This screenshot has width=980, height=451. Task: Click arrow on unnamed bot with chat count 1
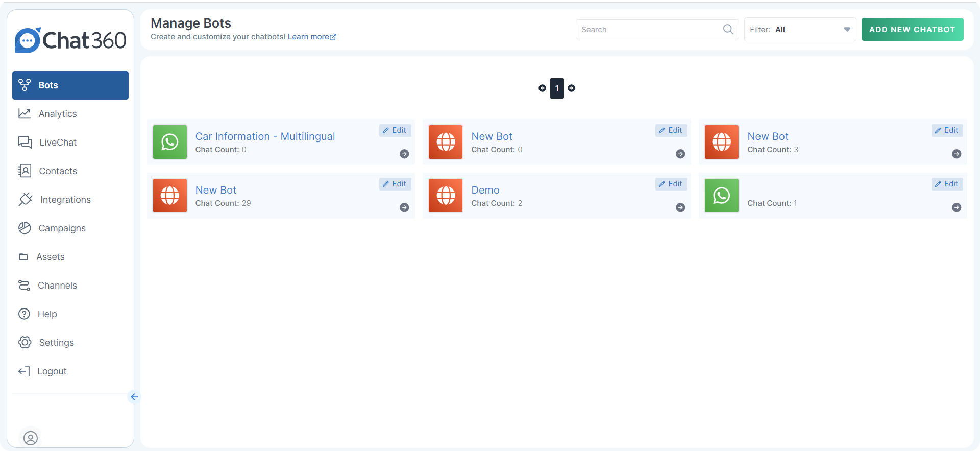957,207
